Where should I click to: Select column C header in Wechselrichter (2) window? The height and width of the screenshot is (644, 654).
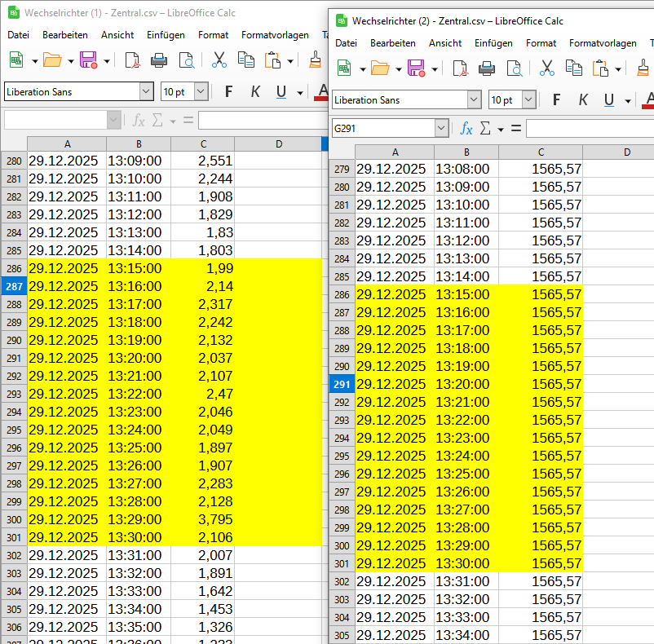pyautogui.click(x=540, y=152)
